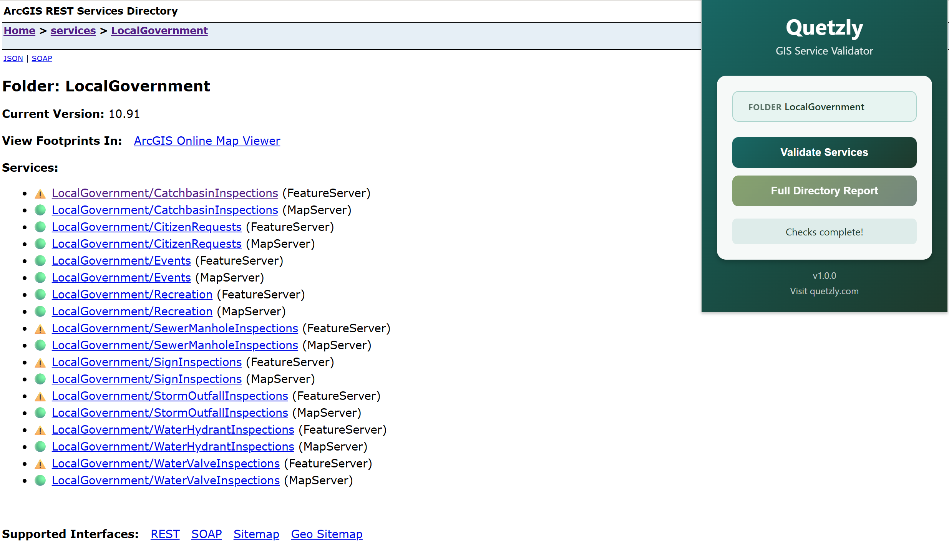
Task: Click the Checks complete status bar
Action: tap(824, 232)
